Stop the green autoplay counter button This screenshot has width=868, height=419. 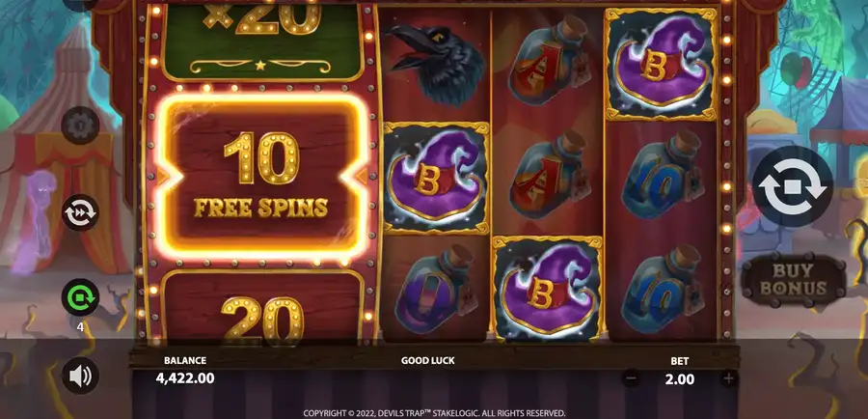point(80,297)
